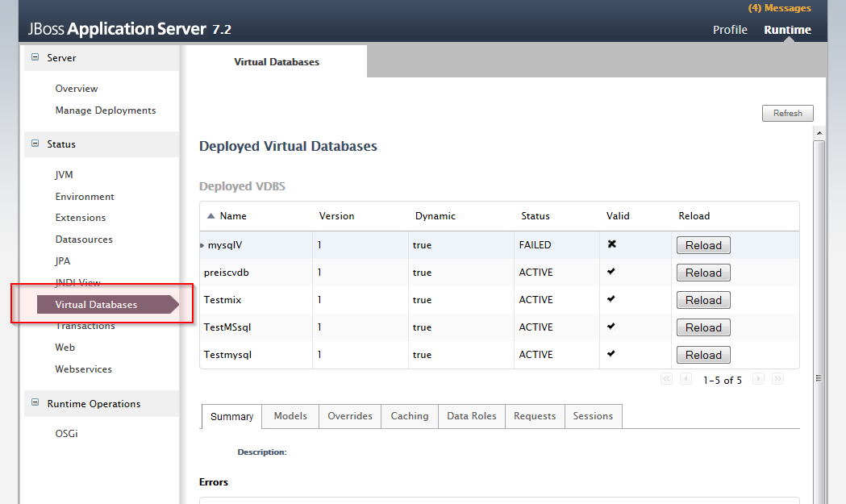Switch to the Data Roles tab

(x=472, y=416)
